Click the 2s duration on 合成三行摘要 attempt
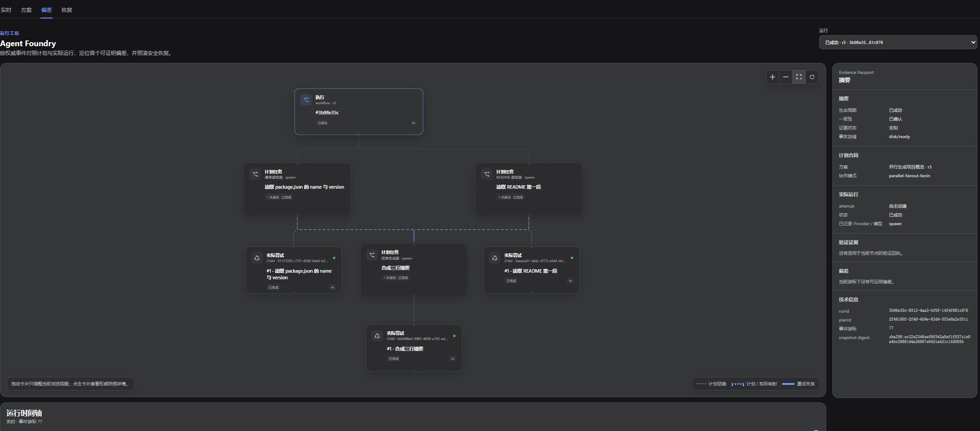 click(453, 359)
